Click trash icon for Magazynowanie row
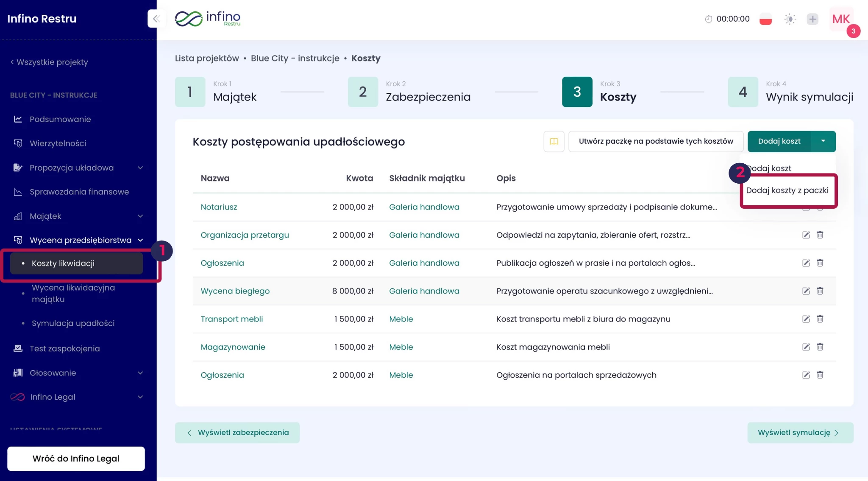 pos(820,347)
